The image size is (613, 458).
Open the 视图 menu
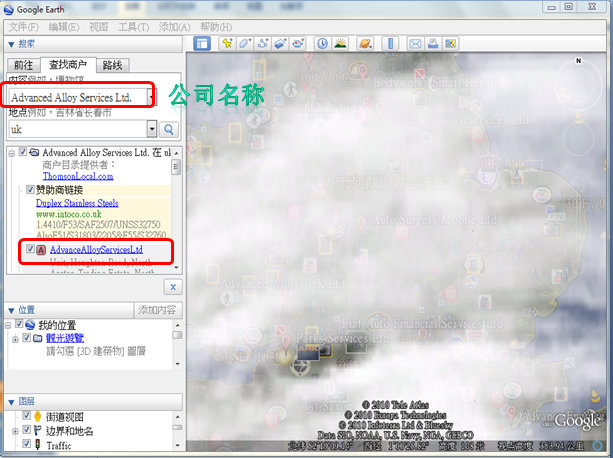tap(99, 27)
